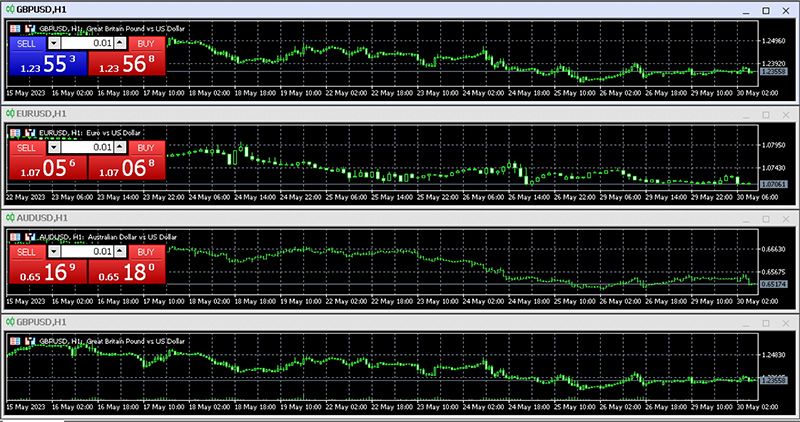Click the SELL button on the top GBPUSD chart

coord(26,44)
